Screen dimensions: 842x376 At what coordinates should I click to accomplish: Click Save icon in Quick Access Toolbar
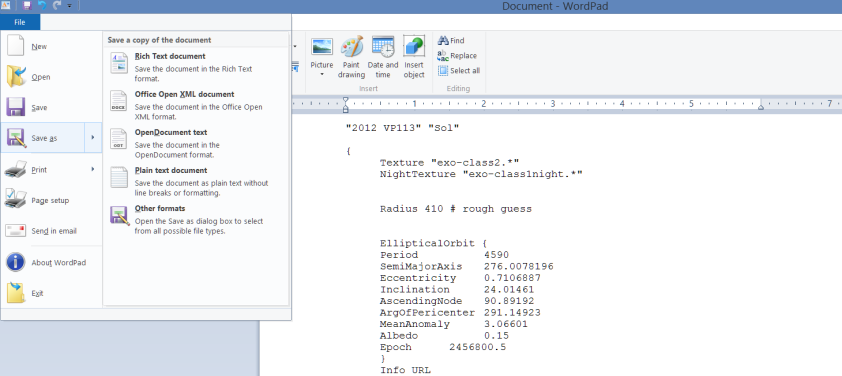click(27, 6)
